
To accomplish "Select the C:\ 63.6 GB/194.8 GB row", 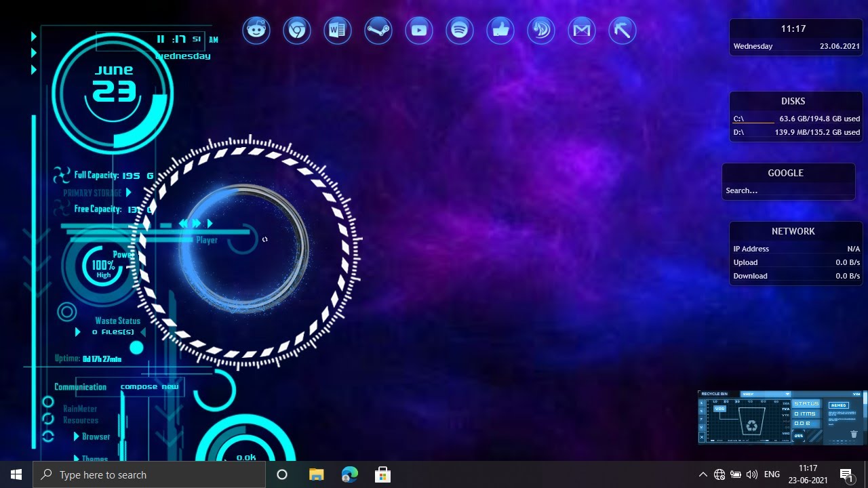I will pos(796,119).
